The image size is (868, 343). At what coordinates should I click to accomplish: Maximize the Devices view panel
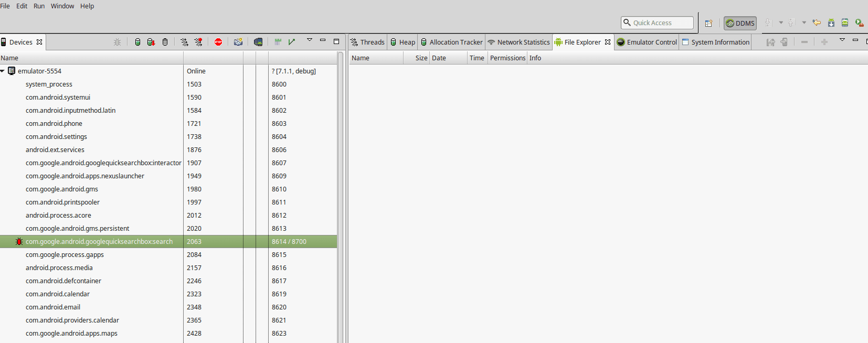click(x=336, y=41)
